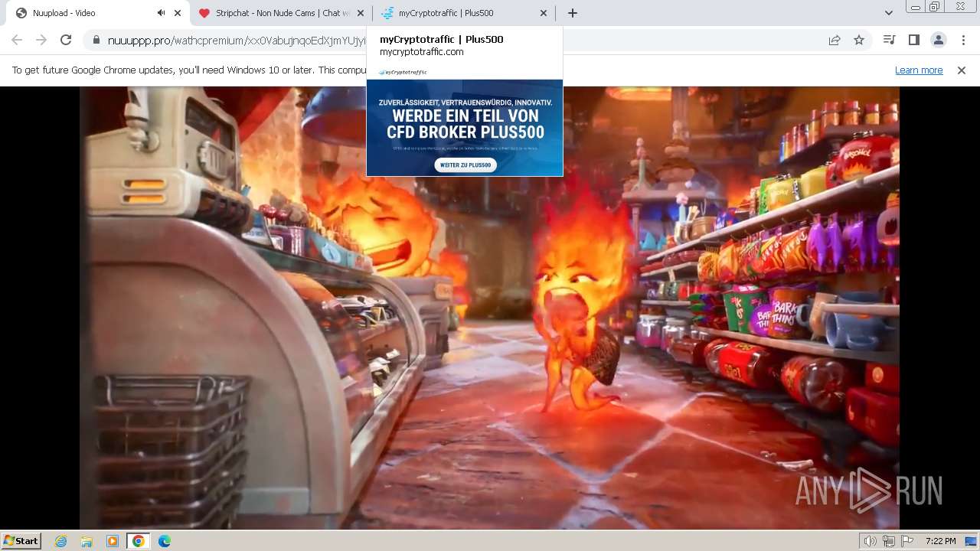The image size is (980, 551).
Task: View site information lock icon
Action: [x=96, y=41]
